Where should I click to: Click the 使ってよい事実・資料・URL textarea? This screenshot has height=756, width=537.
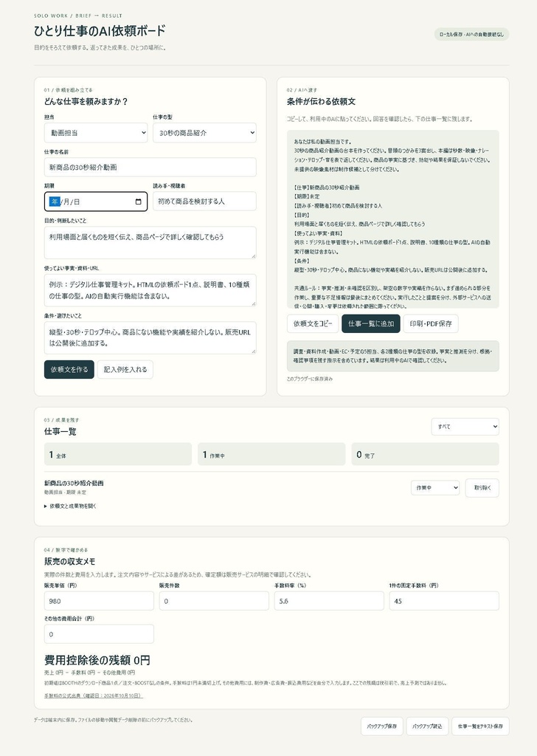point(150,290)
